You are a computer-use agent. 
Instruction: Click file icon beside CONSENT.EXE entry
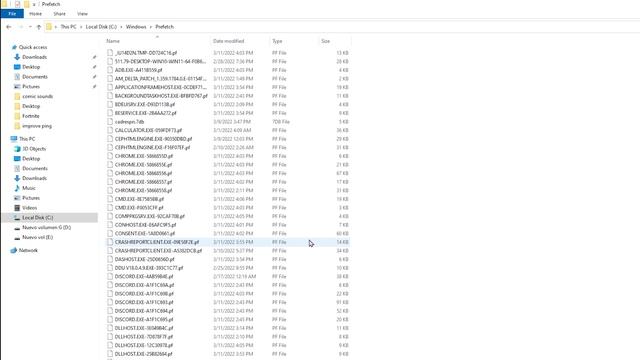pyautogui.click(x=110, y=233)
